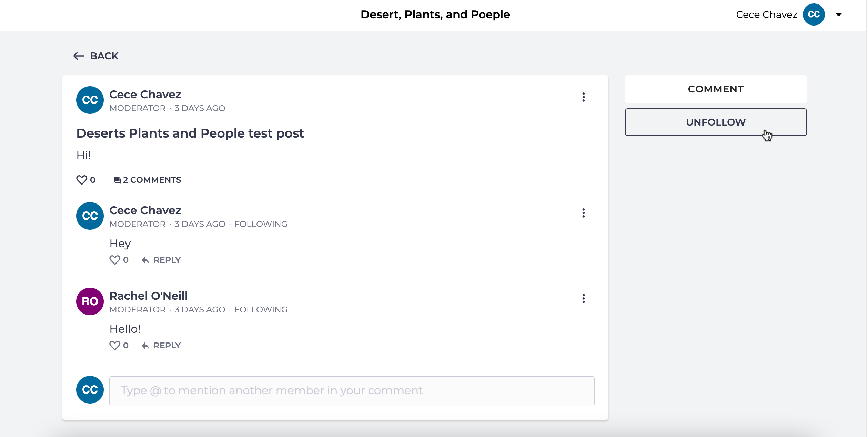Open options menu for the 'Hey' comment
Screen dimensions: 868x437
pos(583,213)
